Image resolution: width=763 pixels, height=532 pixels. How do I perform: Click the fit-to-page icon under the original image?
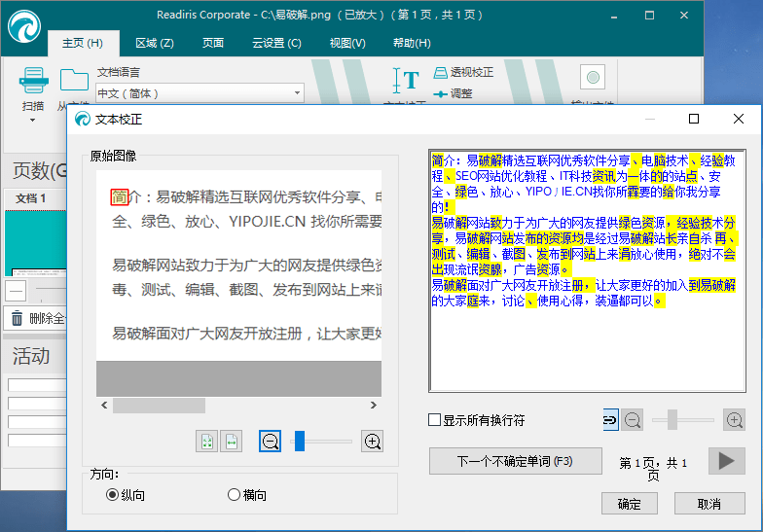click(x=207, y=441)
